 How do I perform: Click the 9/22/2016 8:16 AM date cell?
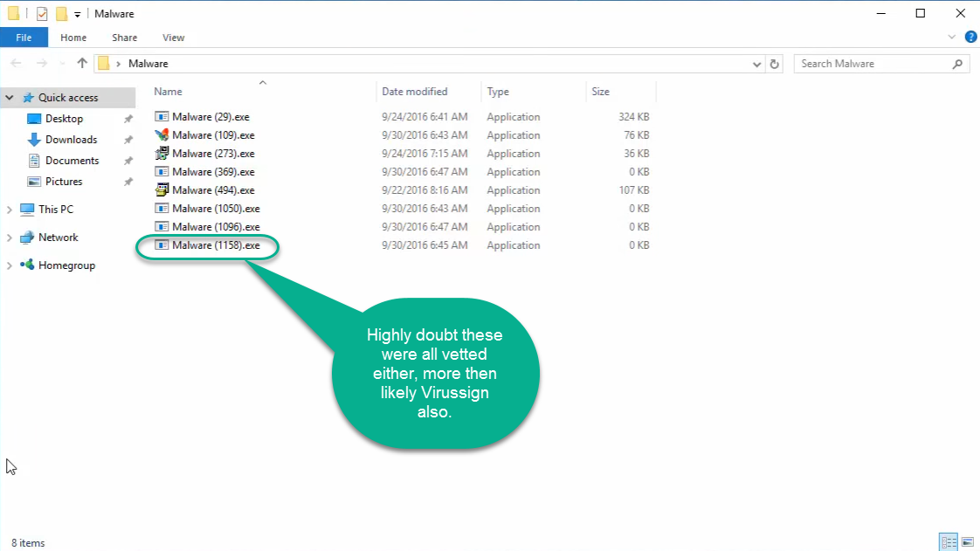424,189
